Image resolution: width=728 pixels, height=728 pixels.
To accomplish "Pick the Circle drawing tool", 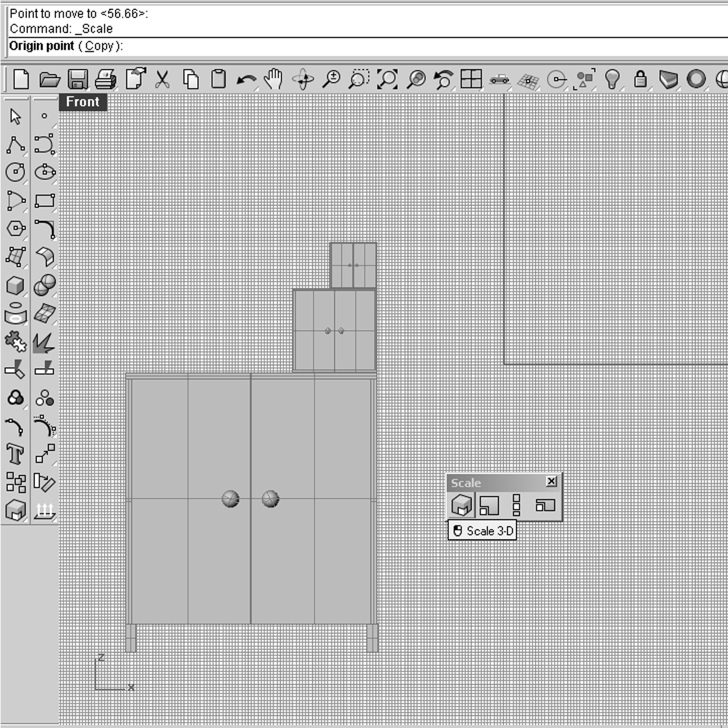I will (x=15, y=172).
